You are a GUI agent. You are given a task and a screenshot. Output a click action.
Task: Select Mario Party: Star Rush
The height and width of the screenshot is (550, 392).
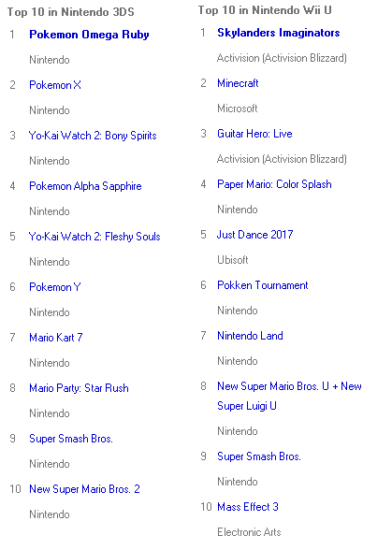(x=79, y=388)
